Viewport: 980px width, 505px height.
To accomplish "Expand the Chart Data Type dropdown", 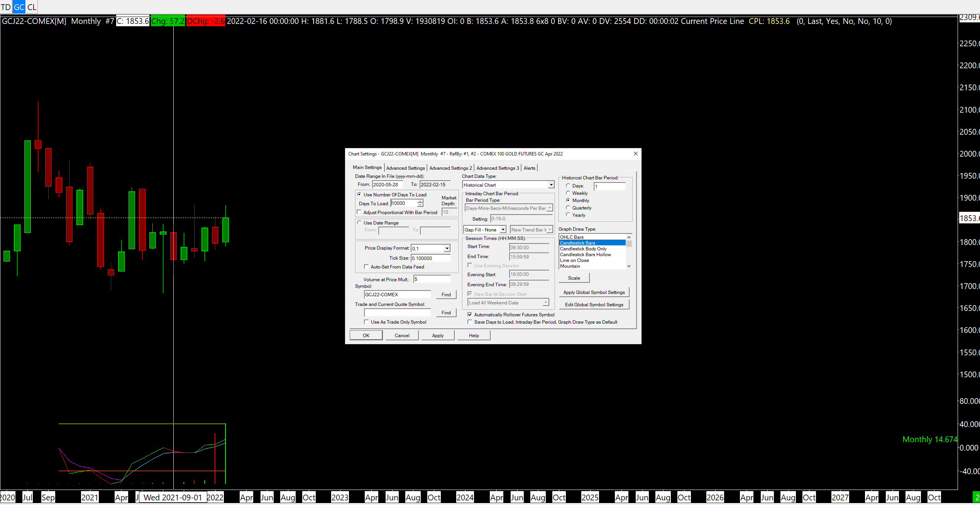I will click(551, 185).
